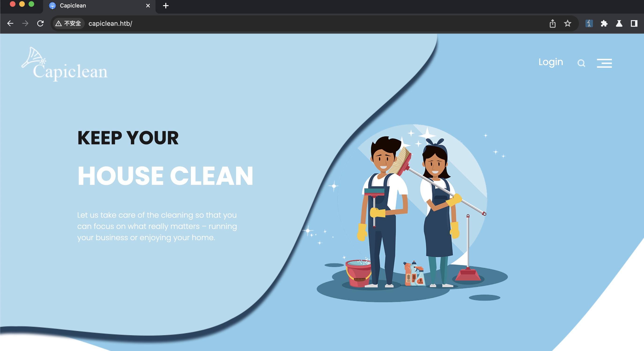
Task: Click the not secure warning badge
Action: coord(69,23)
